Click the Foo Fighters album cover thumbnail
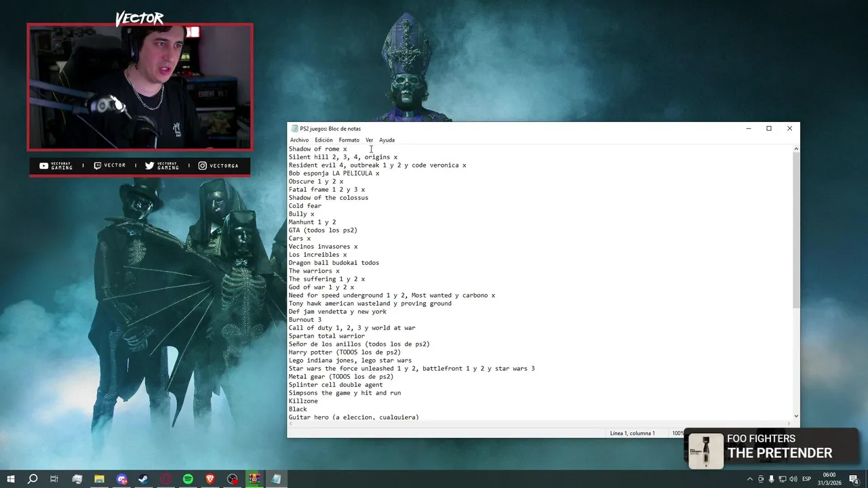Viewport: 868px width, 488px height. 706,451
